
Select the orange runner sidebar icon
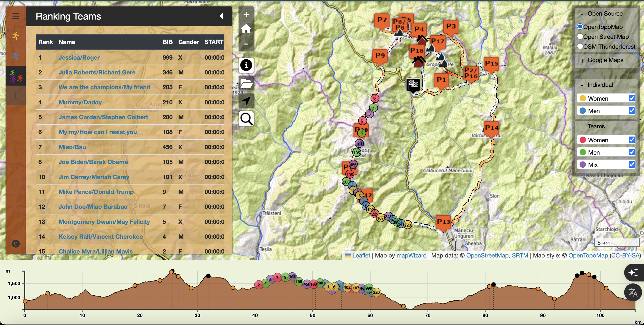[16, 36]
